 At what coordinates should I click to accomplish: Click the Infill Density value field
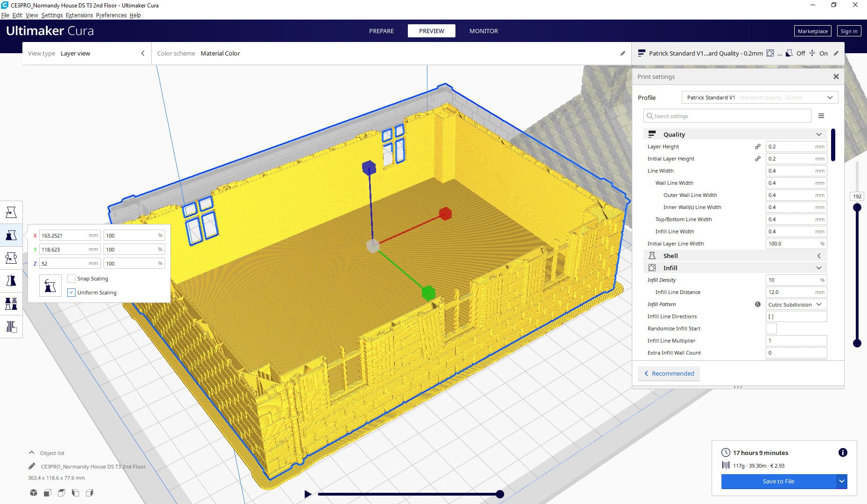796,280
